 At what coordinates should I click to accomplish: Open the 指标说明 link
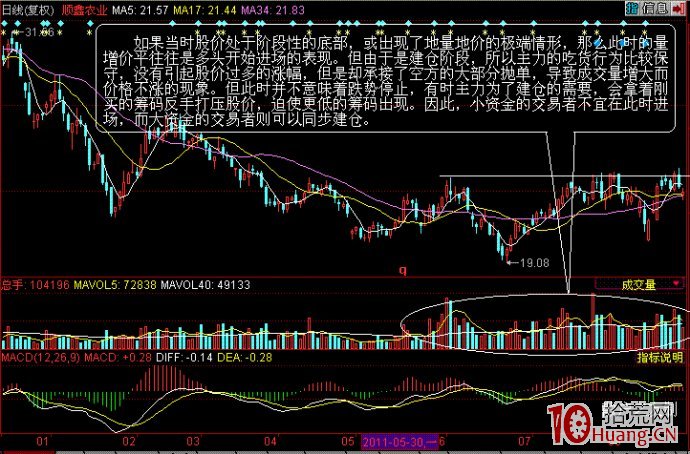point(660,357)
